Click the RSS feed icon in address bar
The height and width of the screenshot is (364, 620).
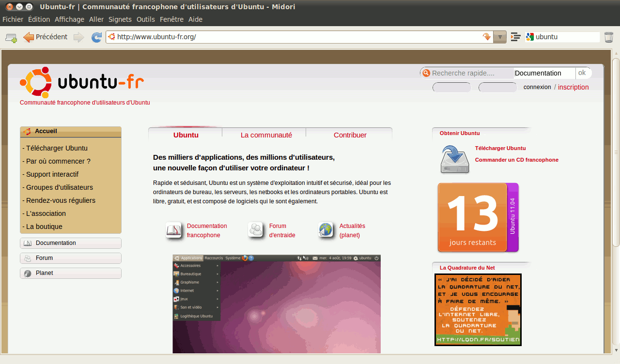pos(487,37)
